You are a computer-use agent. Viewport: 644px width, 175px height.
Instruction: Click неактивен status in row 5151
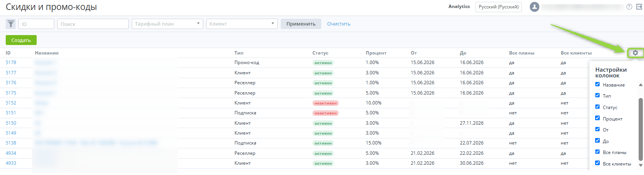coord(325,113)
